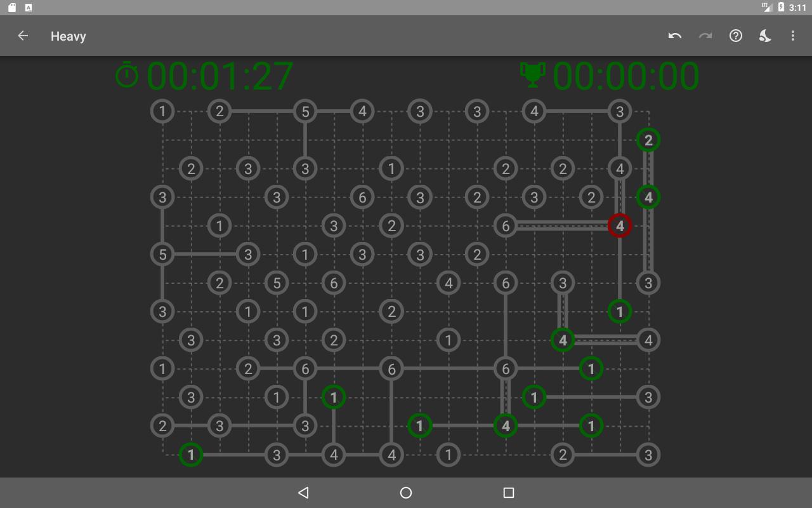812x508 pixels.
Task: Click the elapsed timer 00:01:27
Action: pyautogui.click(x=220, y=76)
